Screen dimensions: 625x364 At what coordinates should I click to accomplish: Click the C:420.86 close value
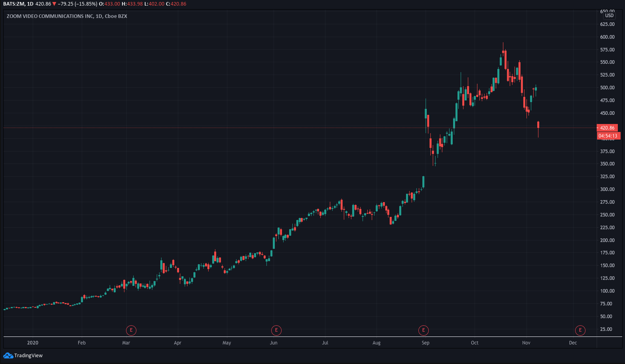[176, 4]
